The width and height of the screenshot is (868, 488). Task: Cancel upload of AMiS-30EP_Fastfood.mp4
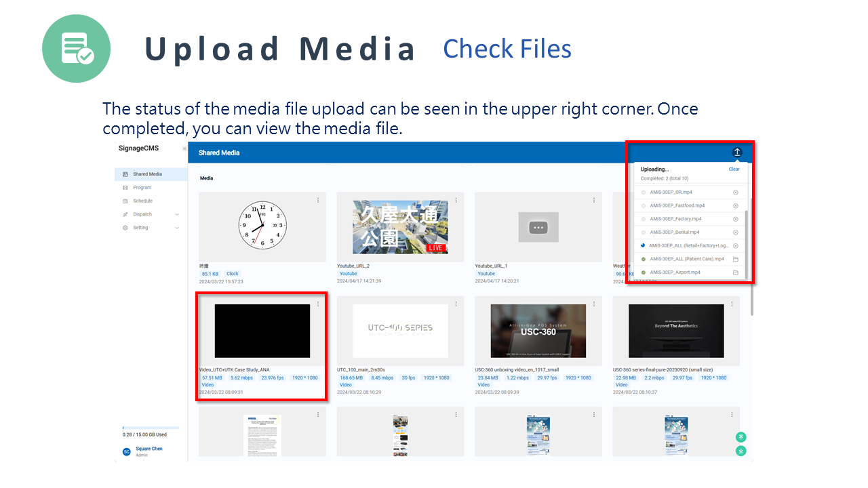tap(736, 206)
